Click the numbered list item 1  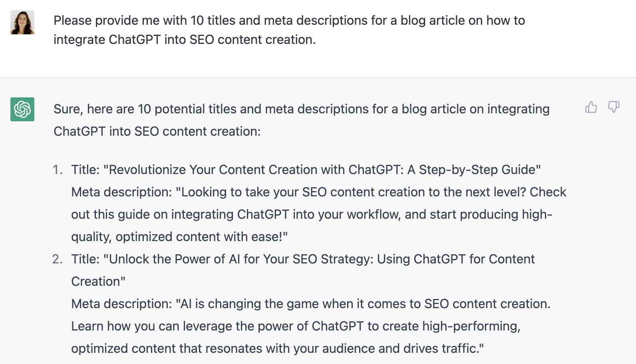[x=58, y=170]
